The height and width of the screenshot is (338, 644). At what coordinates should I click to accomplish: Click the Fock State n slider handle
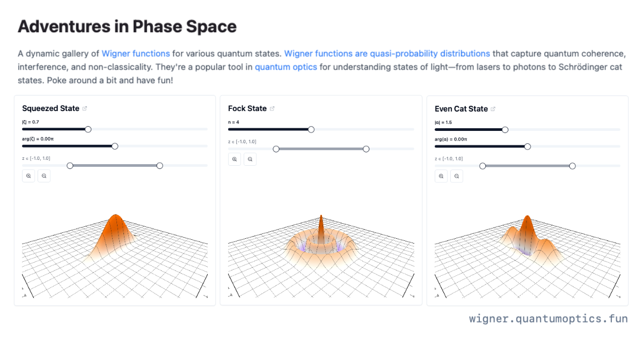click(311, 129)
